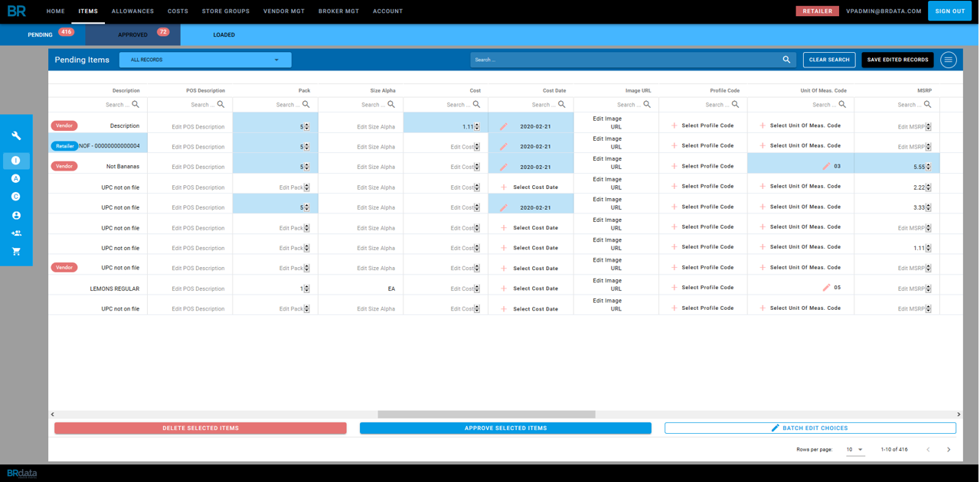Click the Retailer tag in second row
980x482 pixels.
(x=64, y=146)
